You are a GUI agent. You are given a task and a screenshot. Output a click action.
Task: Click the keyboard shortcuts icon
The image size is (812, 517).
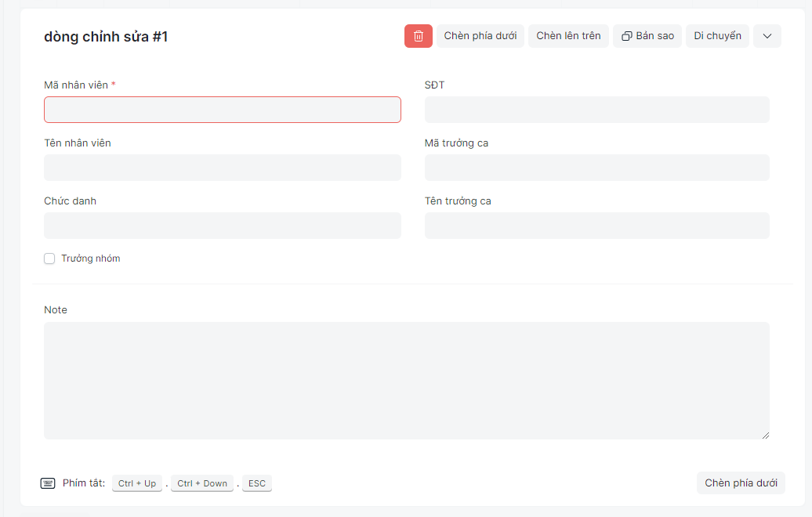[48, 483]
